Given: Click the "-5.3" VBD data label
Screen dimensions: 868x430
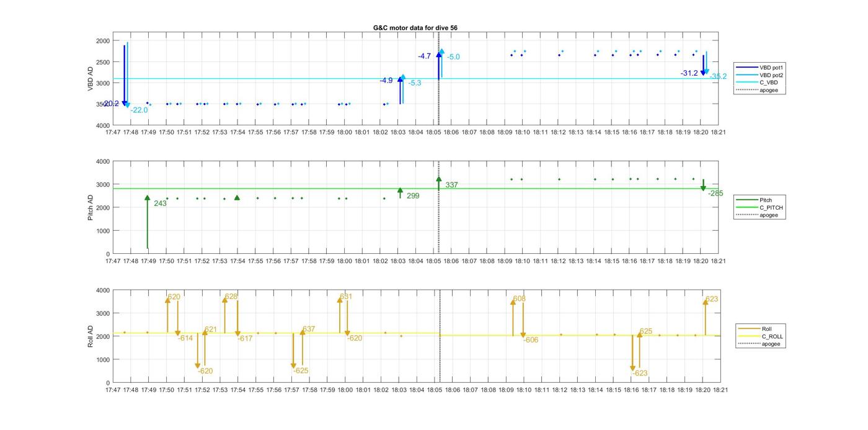Looking at the screenshot, I should point(415,83).
